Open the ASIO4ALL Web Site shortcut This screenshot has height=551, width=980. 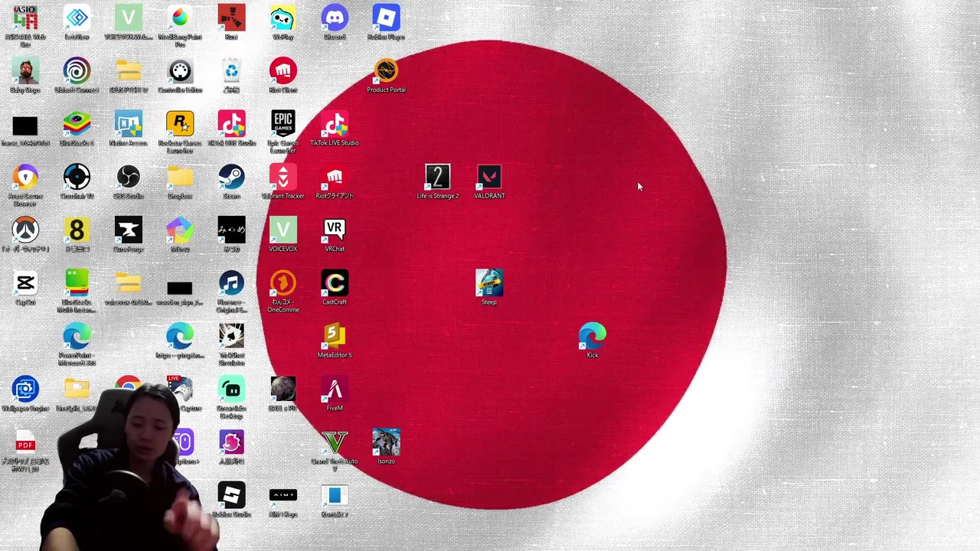tap(25, 18)
